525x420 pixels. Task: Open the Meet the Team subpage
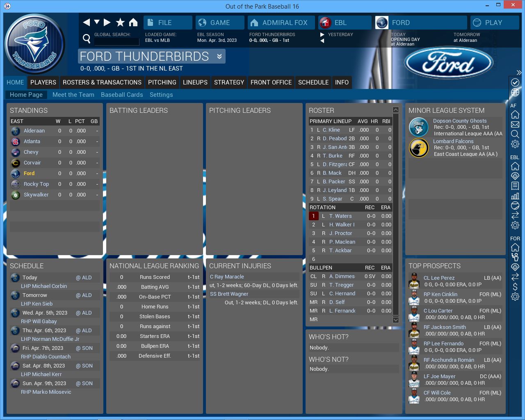[x=73, y=95]
